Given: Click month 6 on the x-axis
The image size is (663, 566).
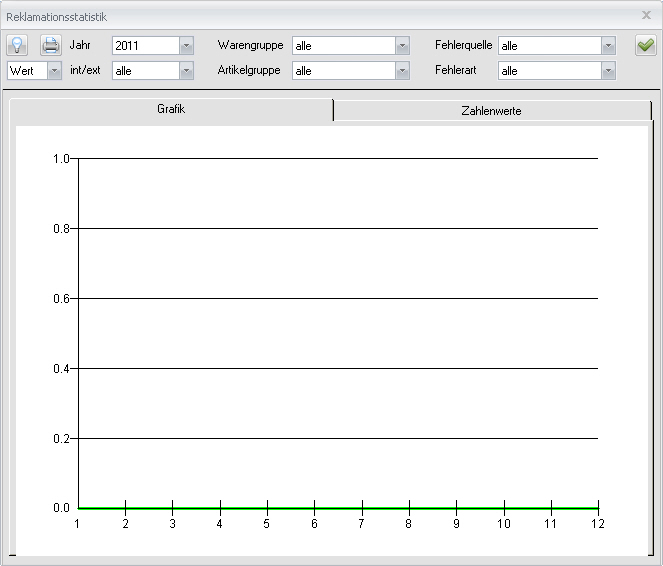Looking at the screenshot, I should coord(314,524).
